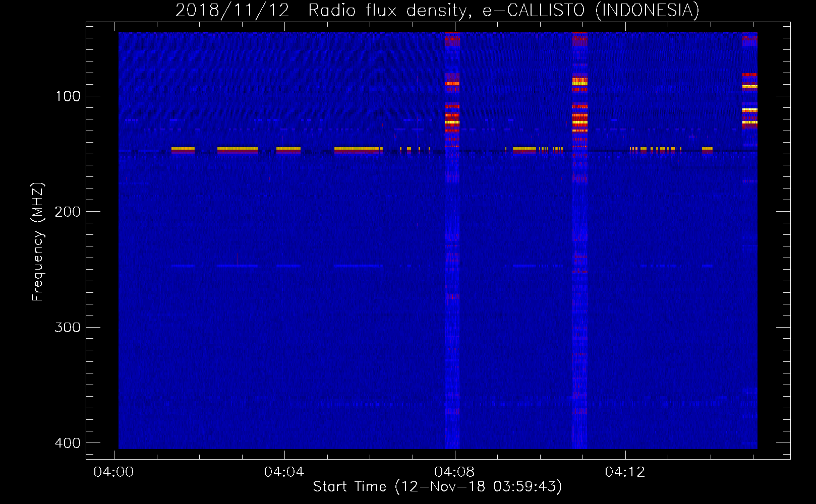
Task: Click the 04:12 time tick label
Action: coord(625,472)
